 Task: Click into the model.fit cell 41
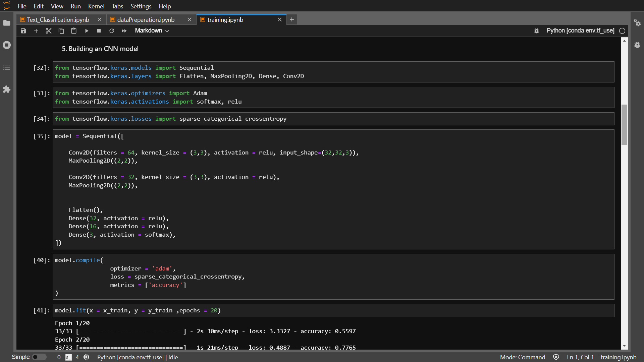pos(333,311)
